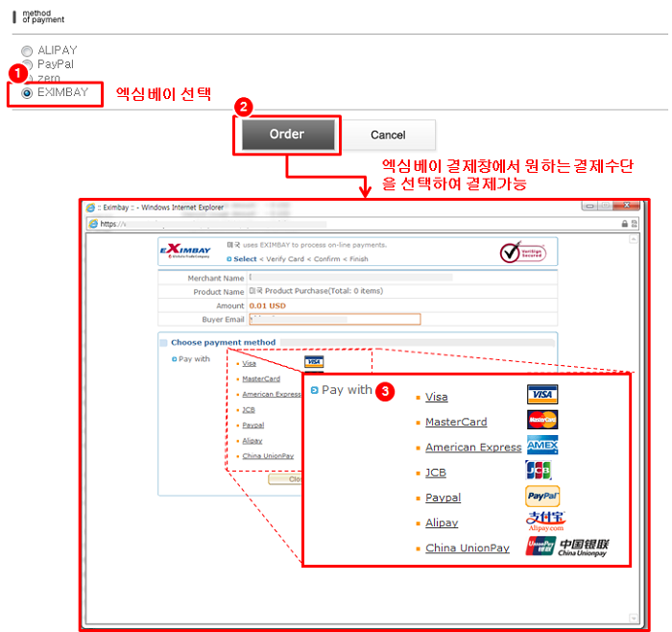Click the China UnionPay logo icon
The height and width of the screenshot is (632, 672).
[x=567, y=547]
